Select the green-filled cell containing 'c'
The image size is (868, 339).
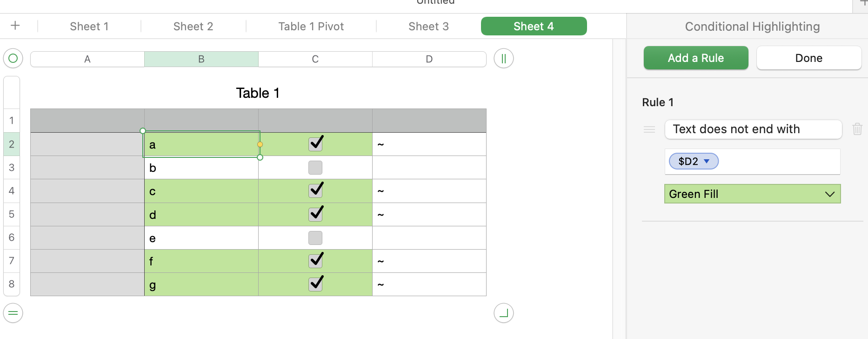click(201, 191)
